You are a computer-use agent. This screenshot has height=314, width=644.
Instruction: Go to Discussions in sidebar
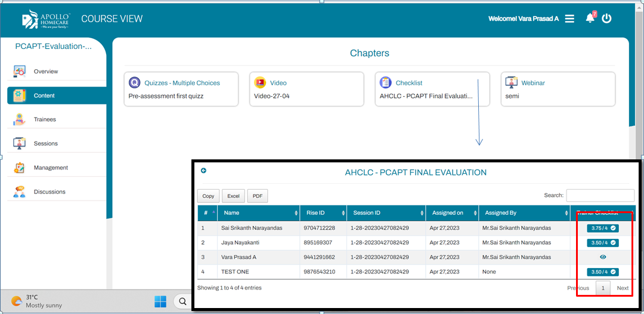point(49,192)
